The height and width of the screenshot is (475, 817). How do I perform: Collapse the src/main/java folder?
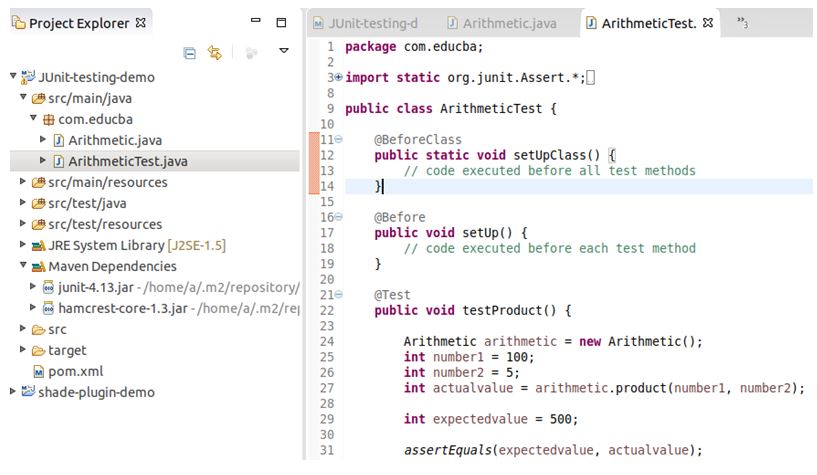click(23, 97)
